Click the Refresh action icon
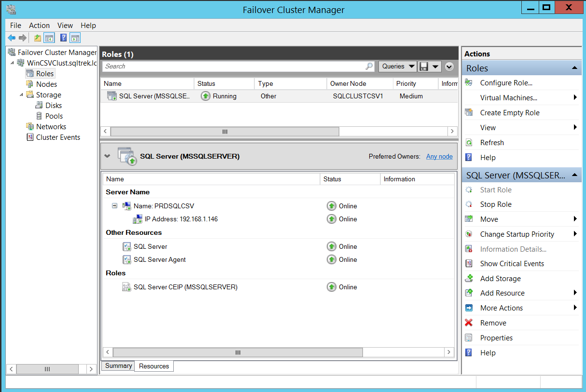The width and height of the screenshot is (586, 392). tap(469, 143)
